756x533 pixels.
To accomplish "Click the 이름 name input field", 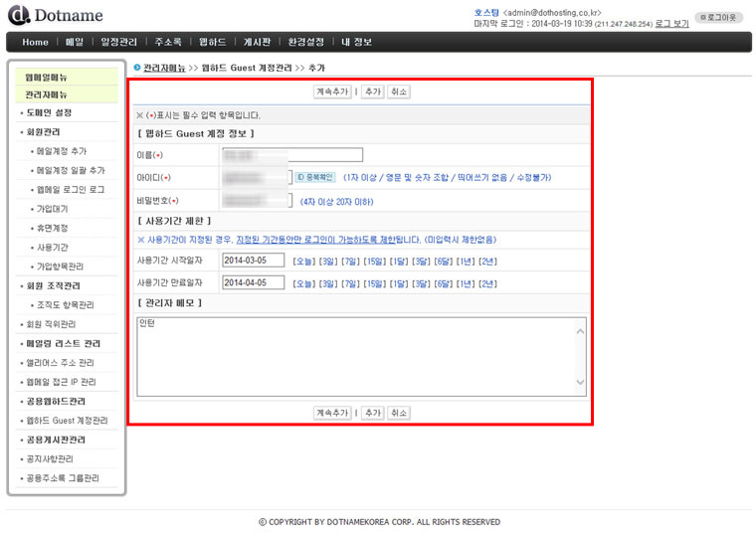I will [291, 155].
